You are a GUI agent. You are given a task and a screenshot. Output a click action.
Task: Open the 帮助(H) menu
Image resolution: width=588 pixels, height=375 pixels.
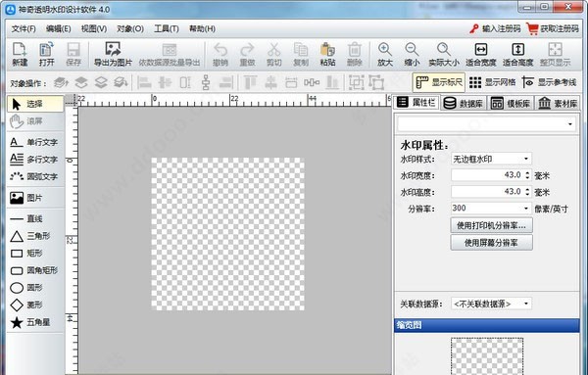click(x=202, y=28)
